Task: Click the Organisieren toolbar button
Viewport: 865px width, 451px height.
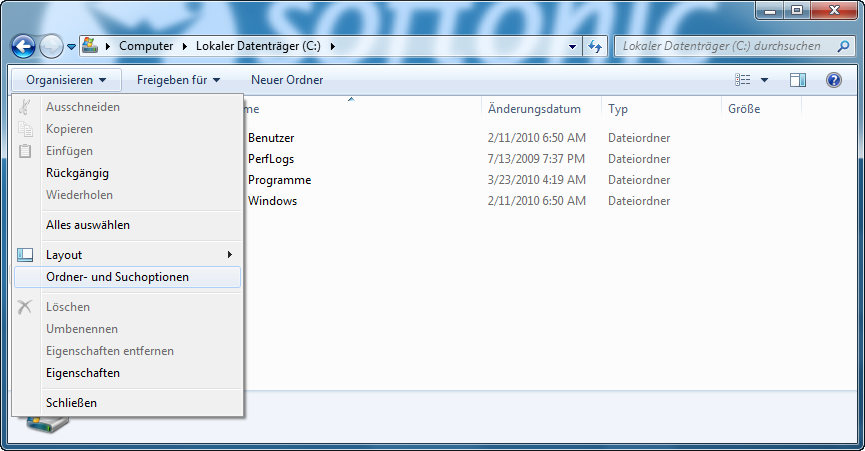Action: coord(66,80)
